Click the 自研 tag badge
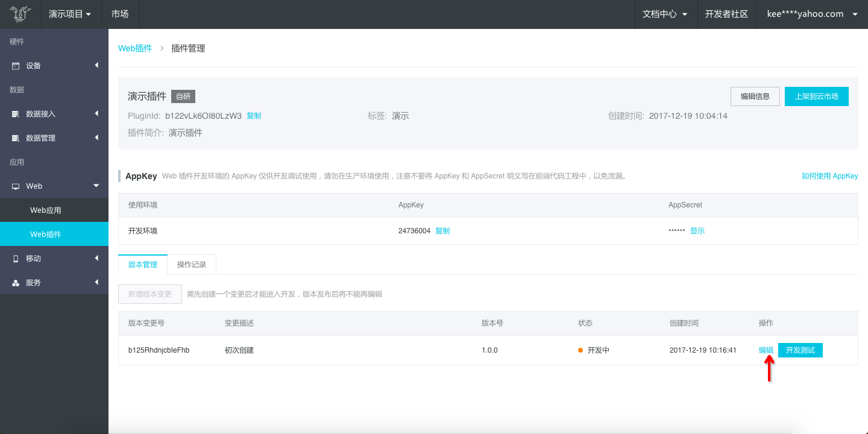868x434 pixels. point(183,96)
